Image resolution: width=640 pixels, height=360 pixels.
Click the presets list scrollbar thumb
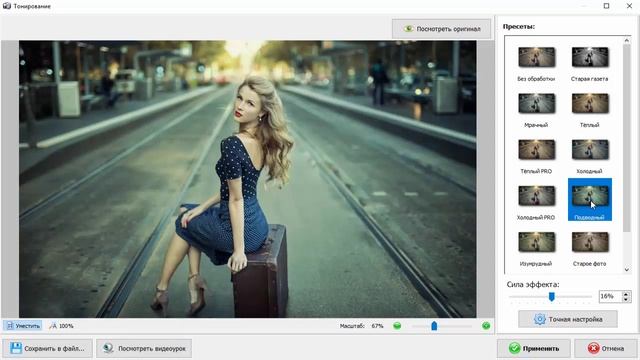[627, 138]
